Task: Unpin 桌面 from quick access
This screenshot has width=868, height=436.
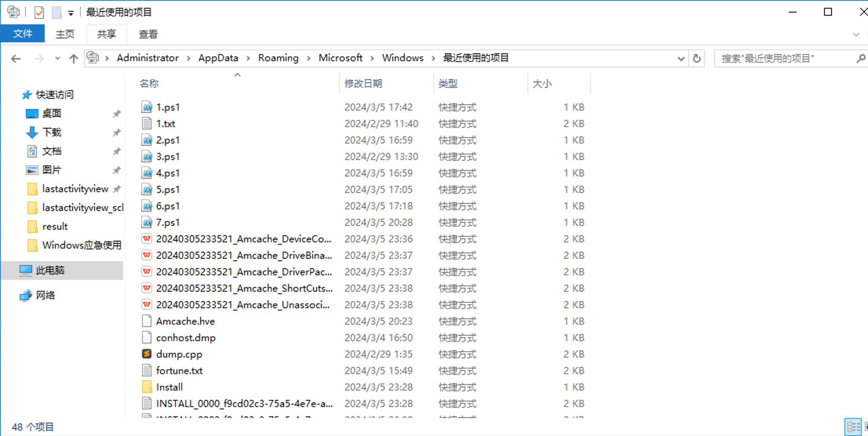Action: 117,114
